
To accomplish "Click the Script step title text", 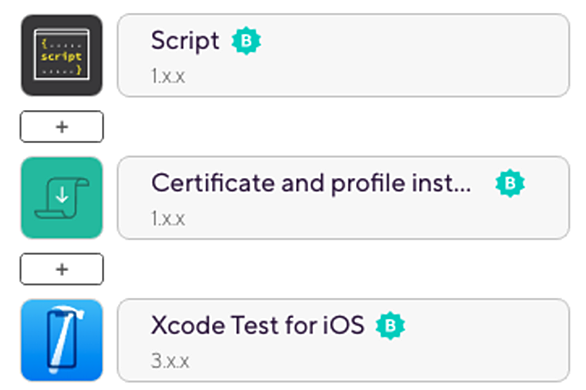I will point(185,41).
